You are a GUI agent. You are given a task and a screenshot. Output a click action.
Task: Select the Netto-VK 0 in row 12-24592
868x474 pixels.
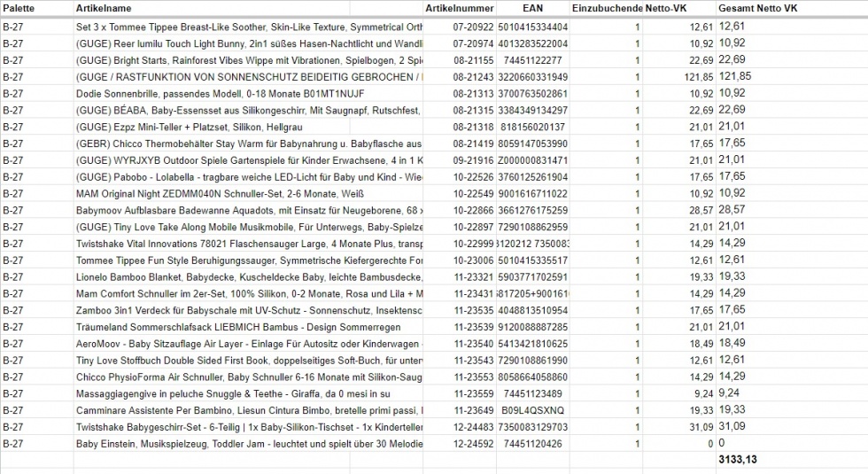point(710,444)
